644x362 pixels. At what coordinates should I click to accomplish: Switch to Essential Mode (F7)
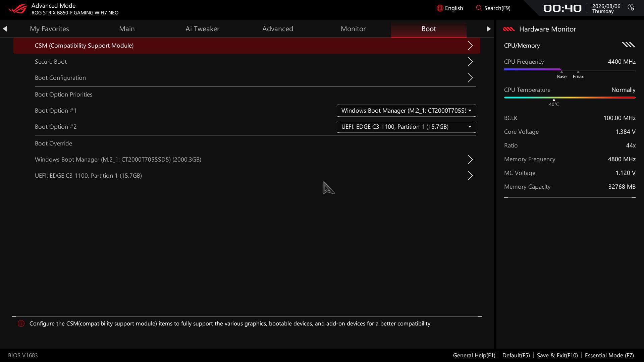click(x=609, y=355)
